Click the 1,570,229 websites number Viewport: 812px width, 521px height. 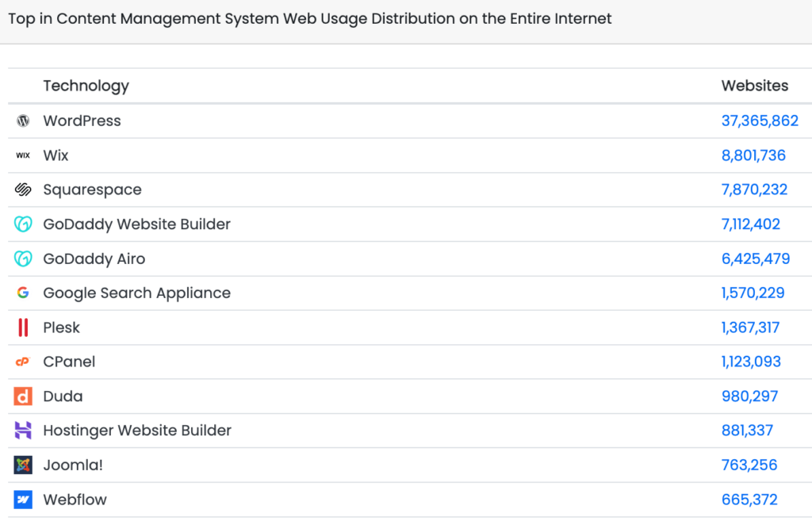[x=753, y=293]
